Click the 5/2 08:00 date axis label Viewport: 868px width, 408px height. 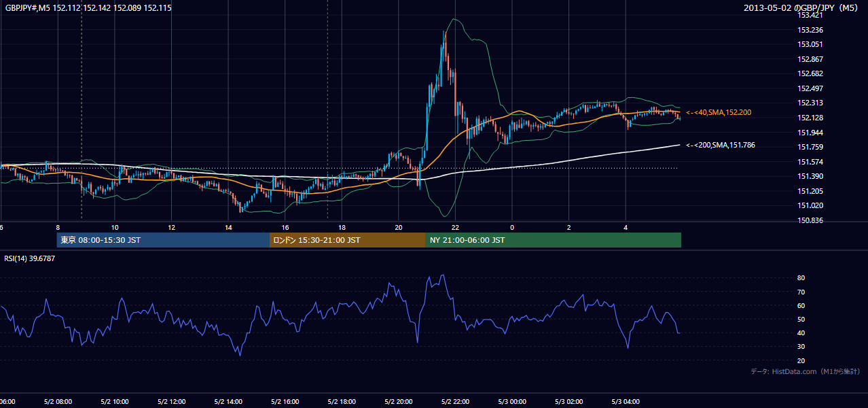(58, 401)
